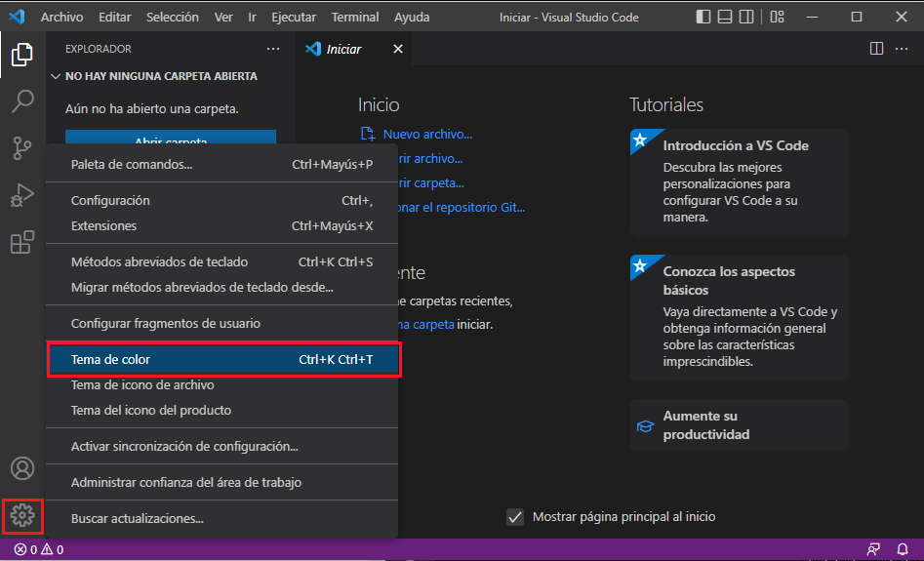Open editor More Actions ellipsis
Screen dimensions: 924x561
[902, 49]
